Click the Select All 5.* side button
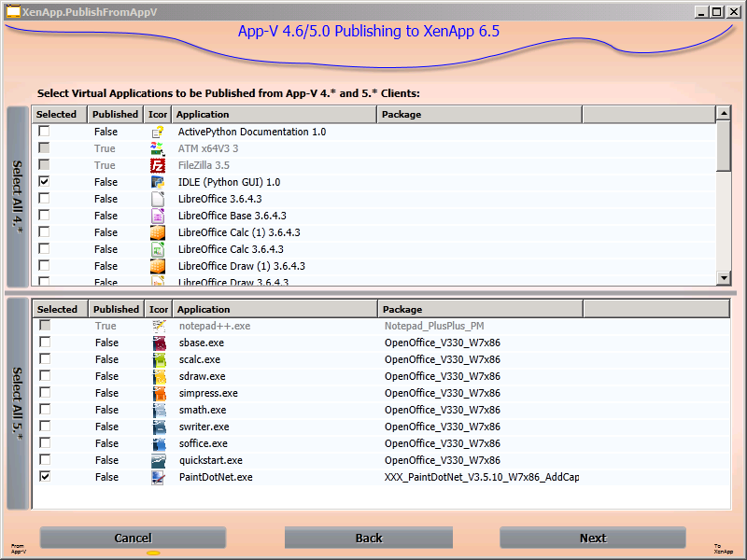The width and height of the screenshot is (747, 560). pos(18,403)
